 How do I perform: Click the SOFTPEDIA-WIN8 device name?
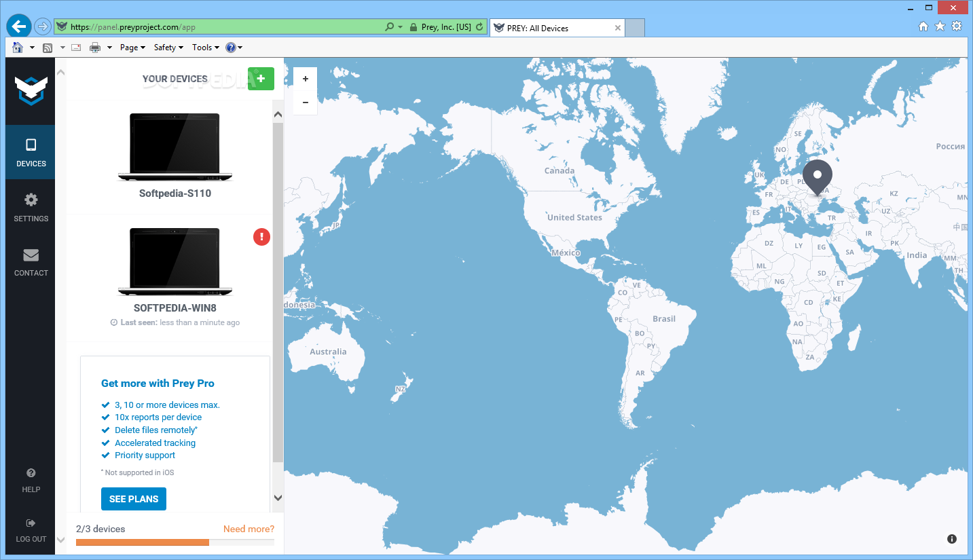coord(175,308)
